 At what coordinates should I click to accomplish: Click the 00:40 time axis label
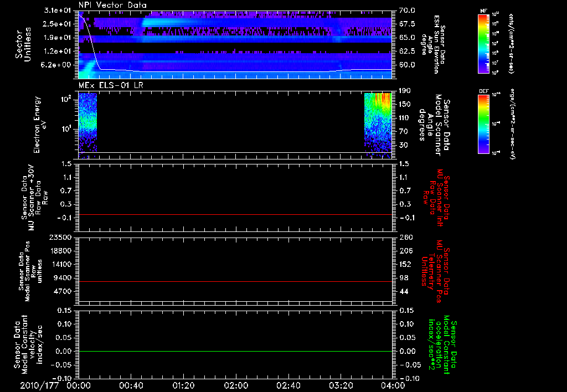pyautogui.click(x=131, y=385)
